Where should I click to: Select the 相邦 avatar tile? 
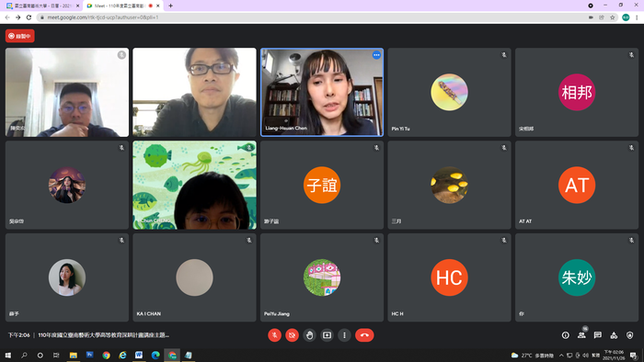coord(577,92)
